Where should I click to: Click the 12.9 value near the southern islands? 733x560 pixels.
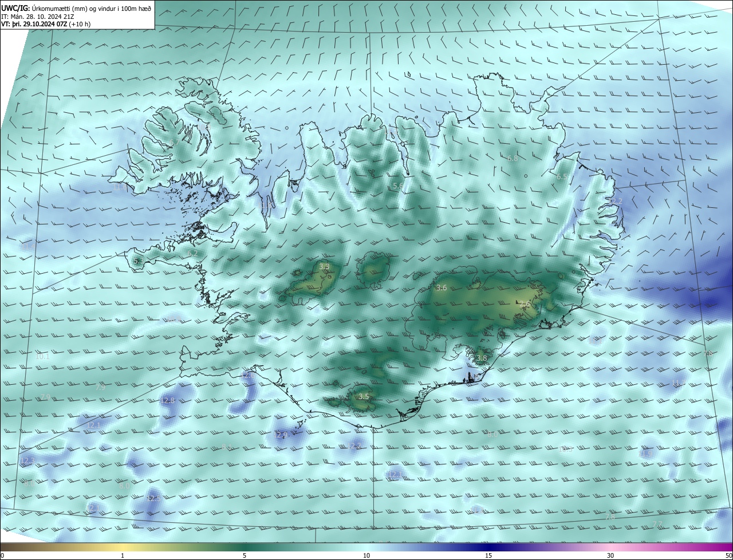281,435
